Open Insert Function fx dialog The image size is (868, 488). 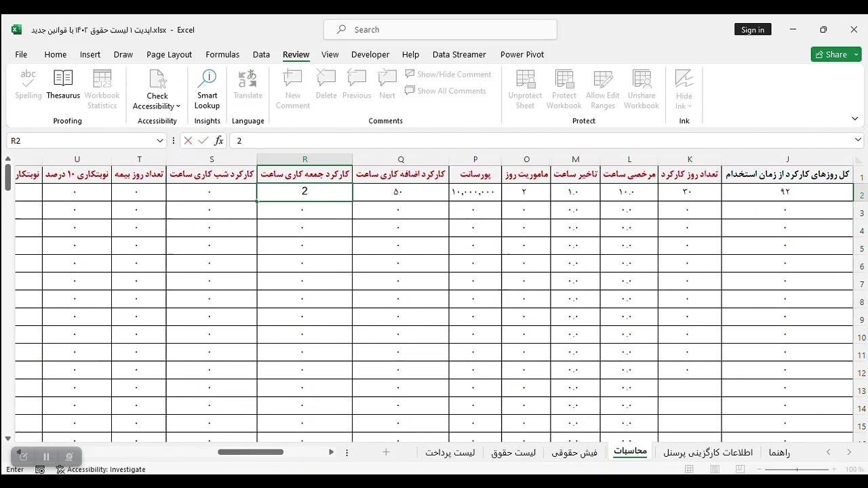[219, 140]
